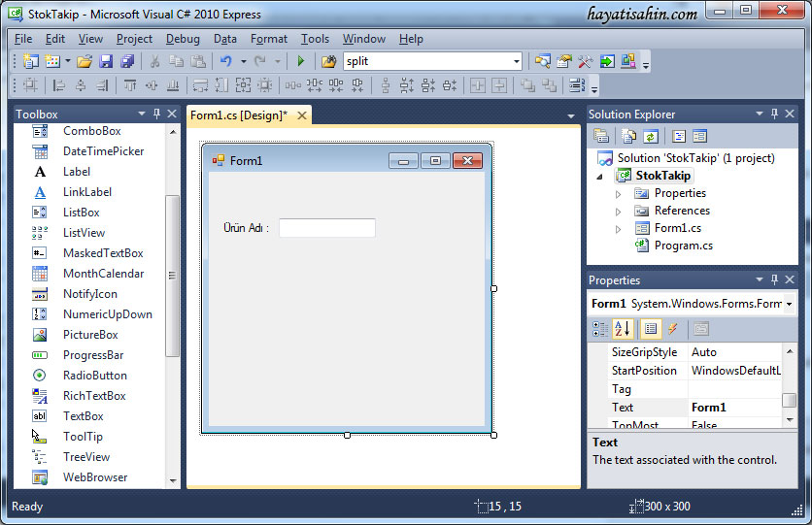
Task: Click the Toolbox vertical scrollbar thumb
Action: [173, 276]
